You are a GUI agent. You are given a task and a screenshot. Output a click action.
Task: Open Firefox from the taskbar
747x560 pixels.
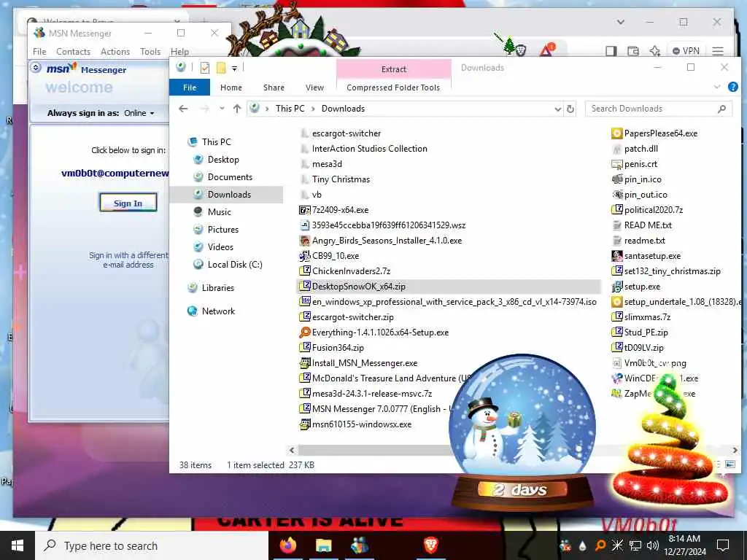click(287, 545)
